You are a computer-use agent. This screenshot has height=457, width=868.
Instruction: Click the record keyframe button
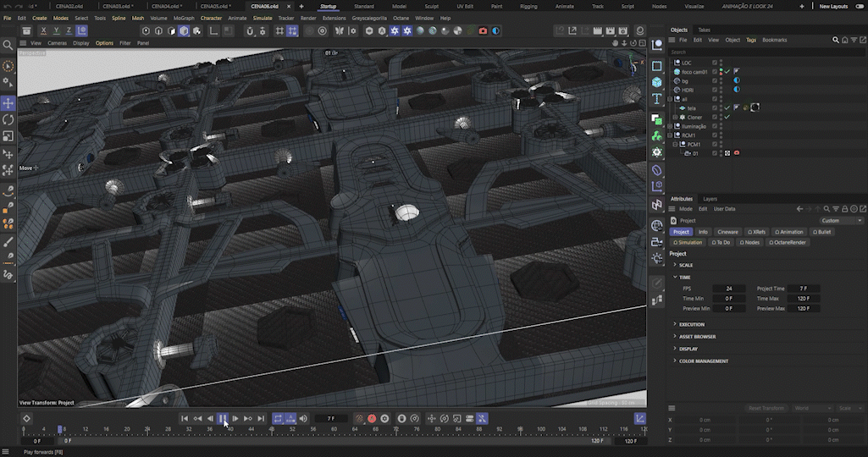tap(372, 418)
